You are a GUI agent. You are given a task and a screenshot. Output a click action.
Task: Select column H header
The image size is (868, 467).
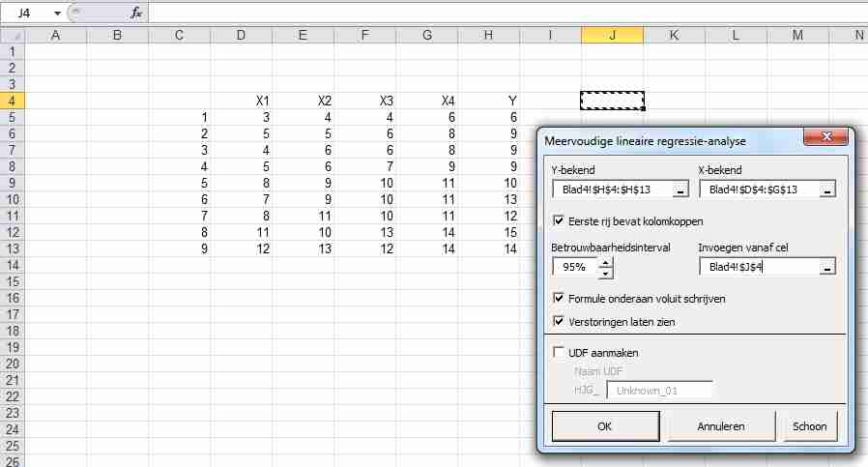[x=488, y=36]
